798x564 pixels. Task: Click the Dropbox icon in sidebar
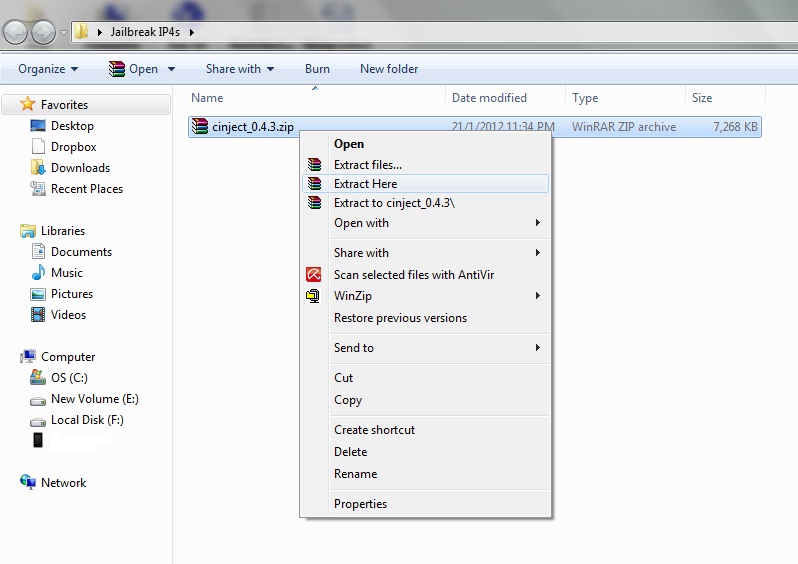[38, 147]
